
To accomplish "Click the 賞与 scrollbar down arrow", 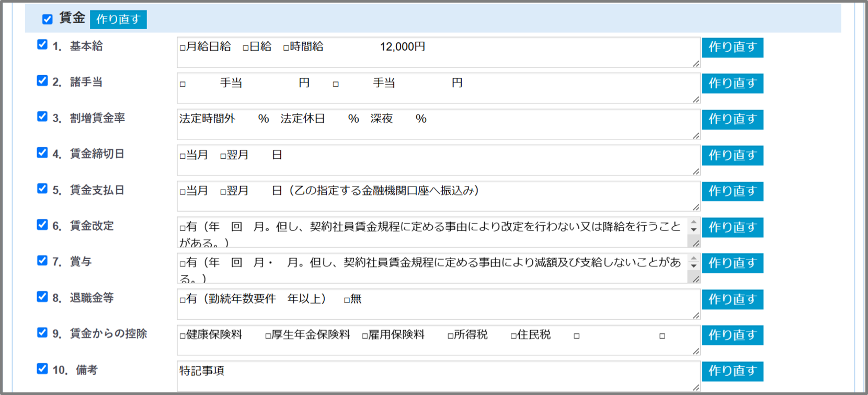I will 694,266.
